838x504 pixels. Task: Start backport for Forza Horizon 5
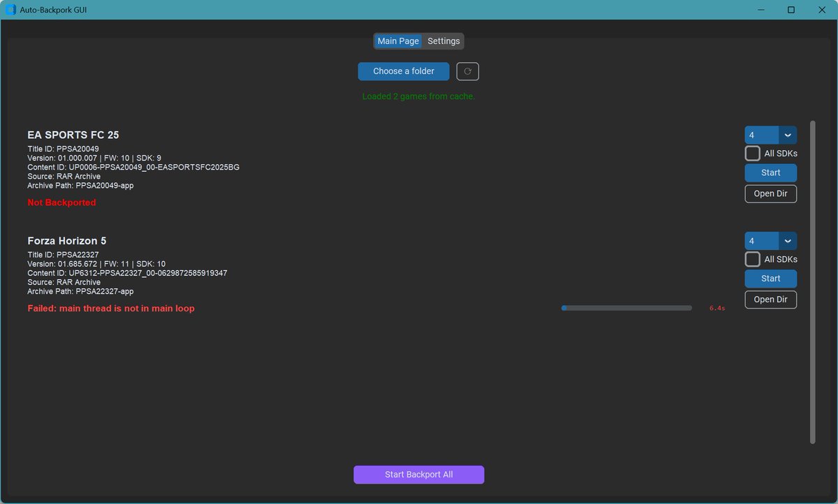[771, 279]
